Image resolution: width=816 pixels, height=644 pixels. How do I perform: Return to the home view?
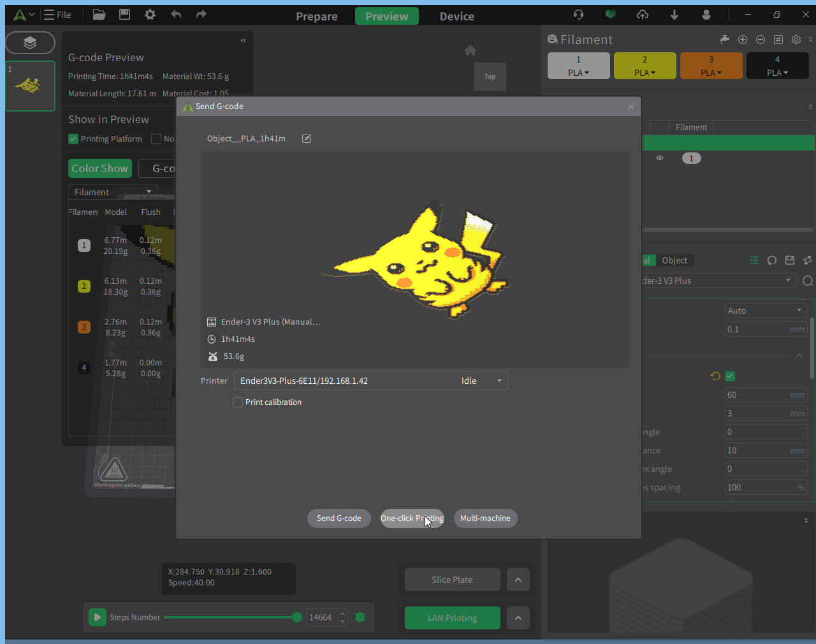point(470,50)
